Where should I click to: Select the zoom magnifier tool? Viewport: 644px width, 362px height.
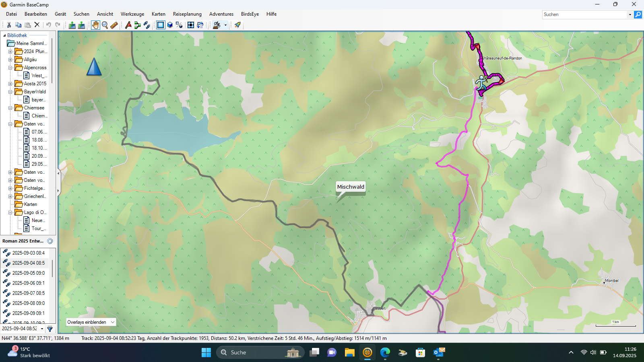pos(105,25)
